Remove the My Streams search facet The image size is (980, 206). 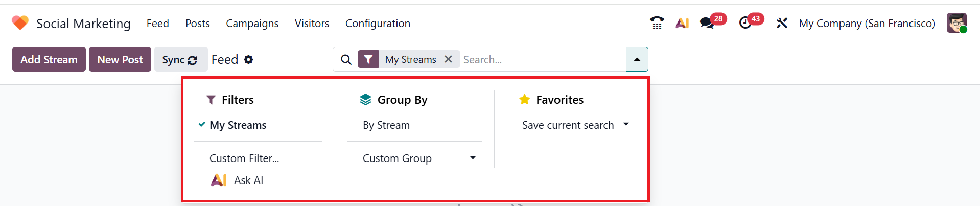coord(448,59)
